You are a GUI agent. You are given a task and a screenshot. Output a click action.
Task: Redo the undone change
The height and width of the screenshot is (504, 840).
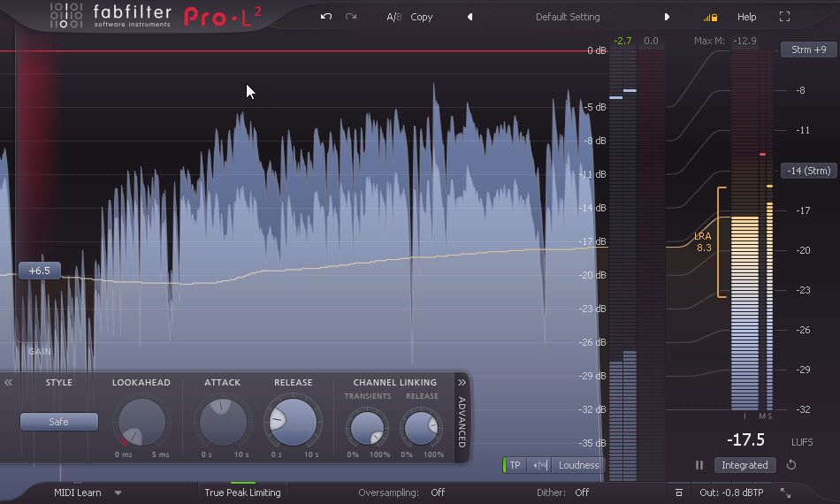[351, 17]
